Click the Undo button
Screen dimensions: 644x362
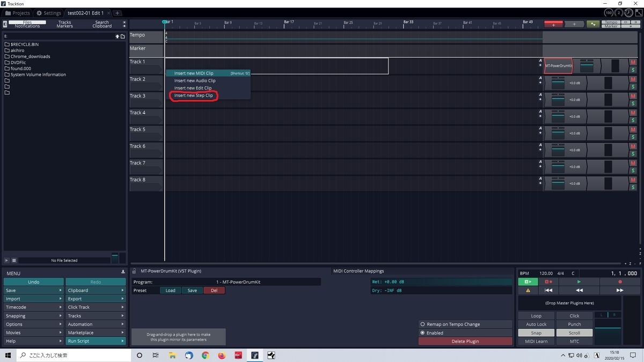(33, 282)
